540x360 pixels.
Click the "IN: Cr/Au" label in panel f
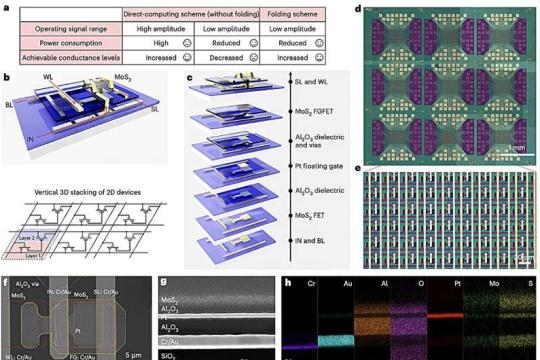point(59,292)
